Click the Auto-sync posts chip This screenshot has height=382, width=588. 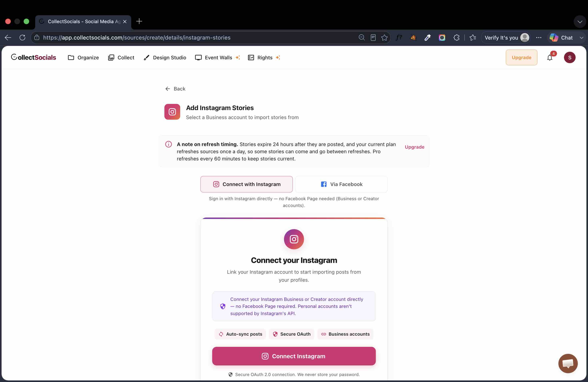pos(240,334)
